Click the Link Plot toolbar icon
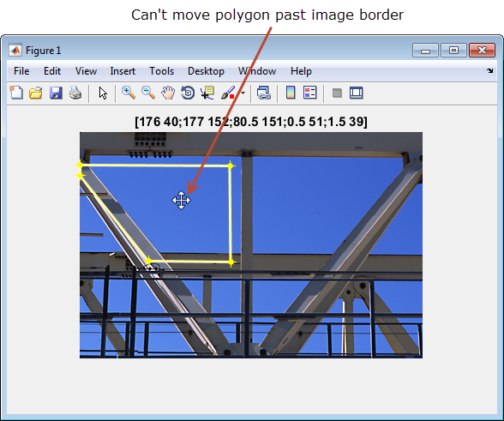The width and height of the screenshot is (504, 421). click(264, 93)
